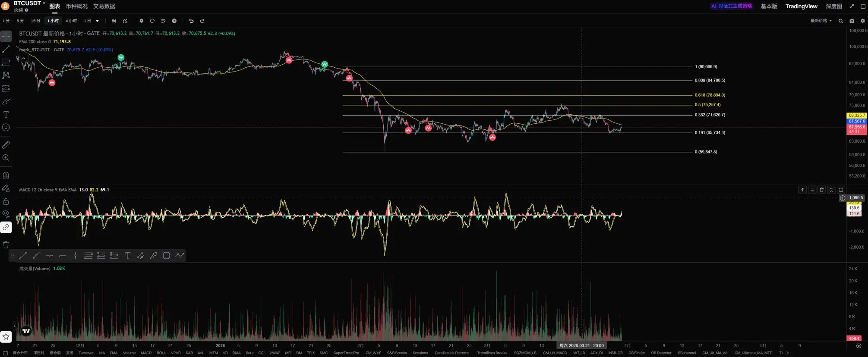Activate the zoom-in magnifier tool
This screenshot has height=357, width=868.
[6, 158]
